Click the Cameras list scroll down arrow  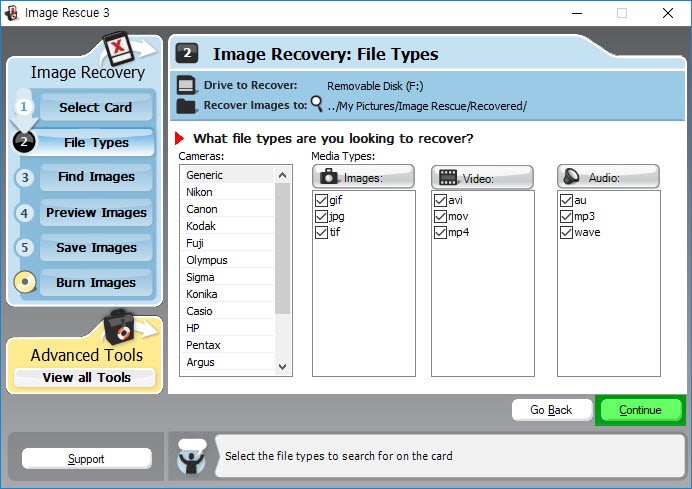pyautogui.click(x=282, y=366)
